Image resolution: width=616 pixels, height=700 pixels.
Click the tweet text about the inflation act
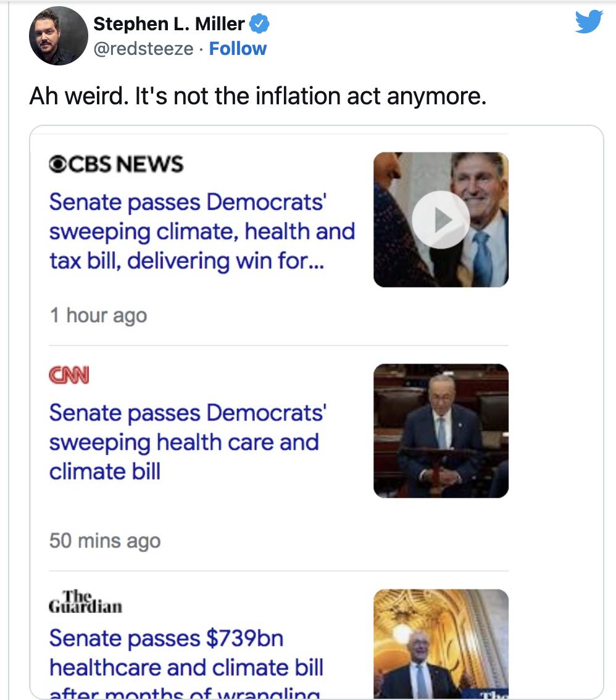258,96
